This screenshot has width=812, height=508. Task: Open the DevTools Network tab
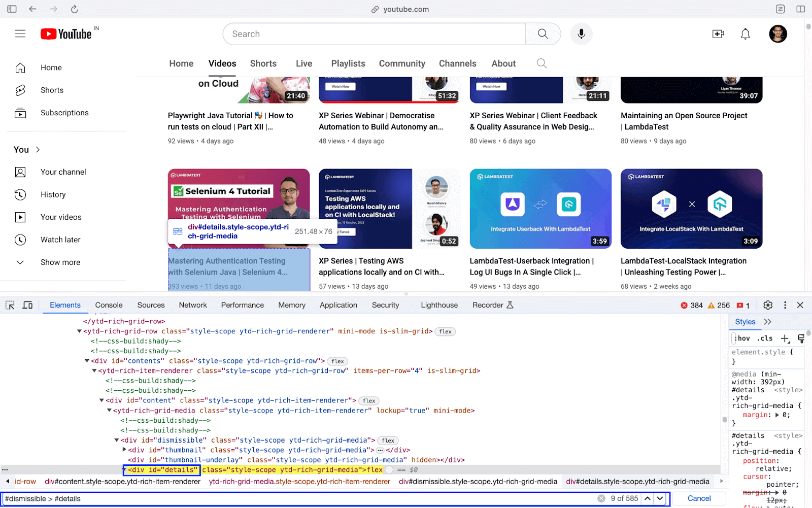click(x=193, y=305)
